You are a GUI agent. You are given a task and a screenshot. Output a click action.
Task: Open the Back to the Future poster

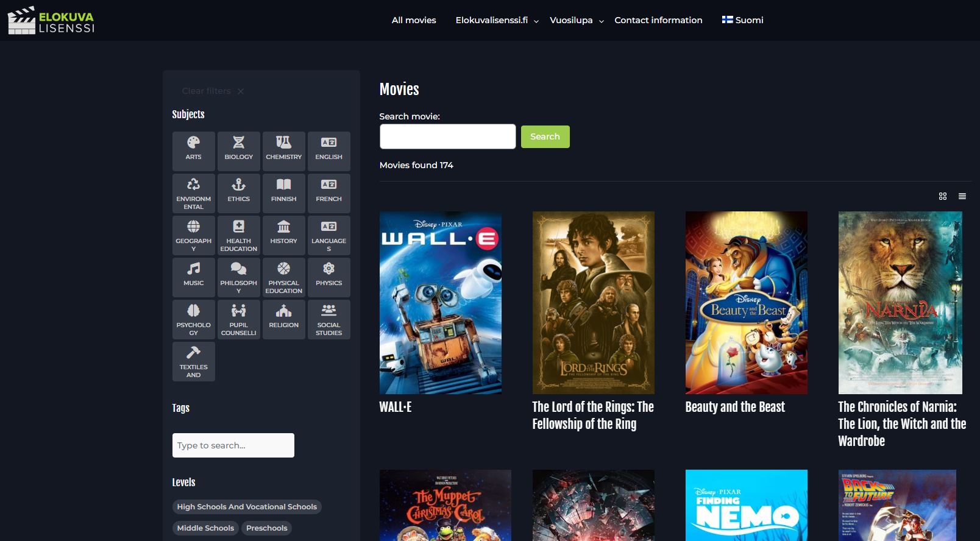(897, 505)
